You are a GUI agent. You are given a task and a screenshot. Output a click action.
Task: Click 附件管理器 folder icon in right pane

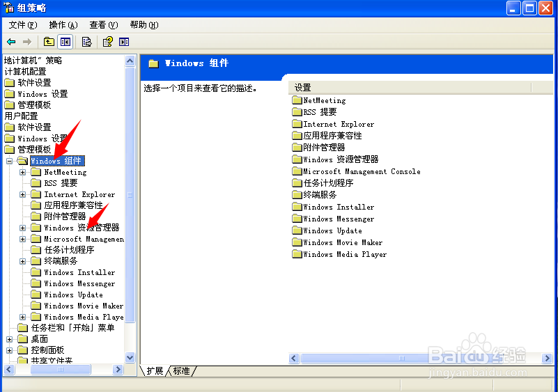tap(297, 148)
